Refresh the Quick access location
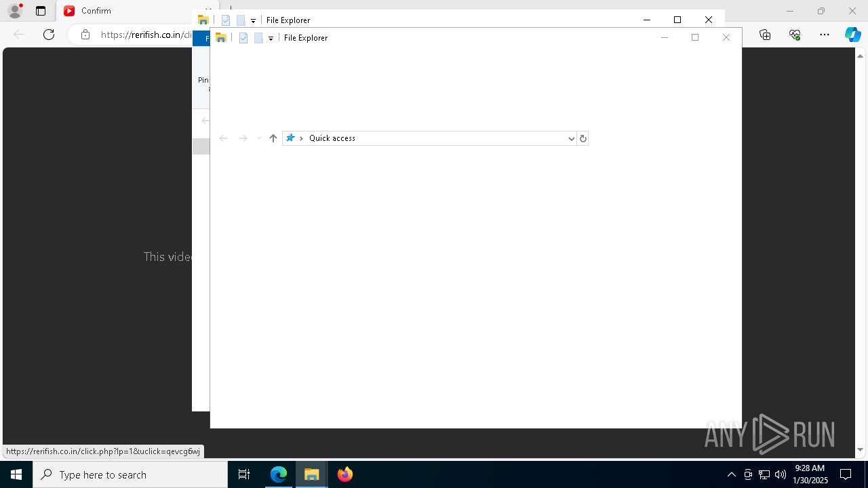The width and height of the screenshot is (868, 488). [583, 138]
